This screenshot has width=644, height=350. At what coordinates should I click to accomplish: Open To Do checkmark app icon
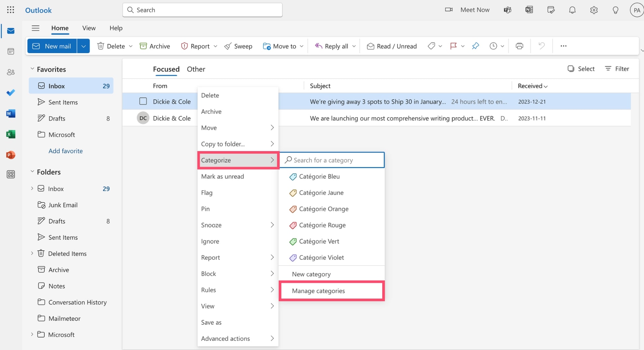tap(11, 93)
